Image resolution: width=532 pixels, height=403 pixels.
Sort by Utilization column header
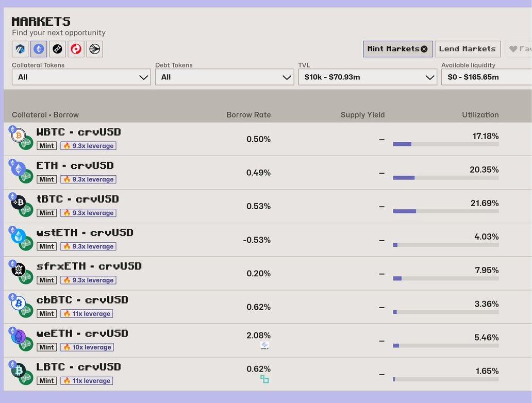click(480, 115)
